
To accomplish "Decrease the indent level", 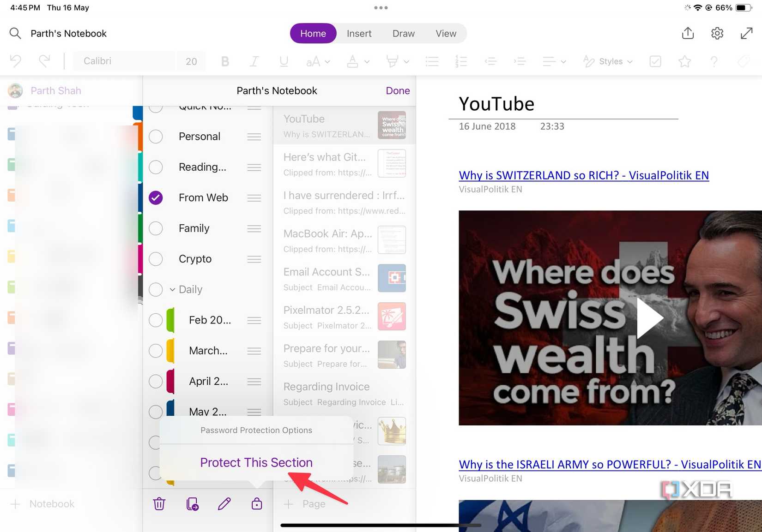I will click(490, 61).
